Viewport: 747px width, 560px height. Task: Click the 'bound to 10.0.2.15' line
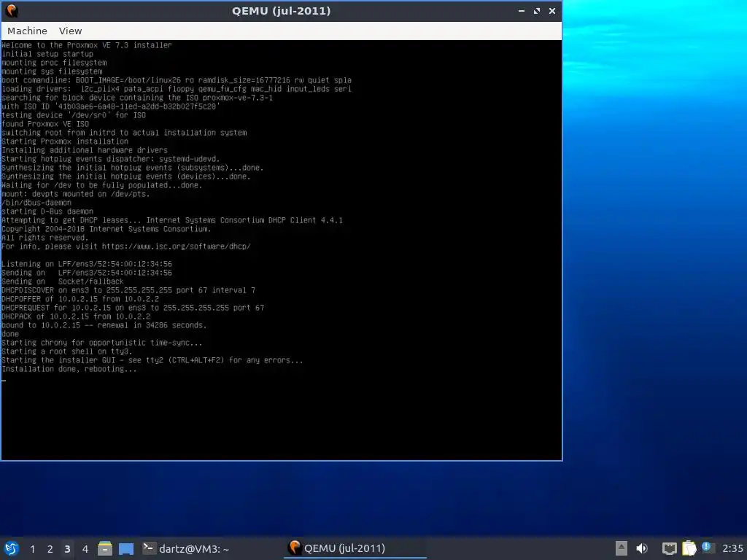104,325
